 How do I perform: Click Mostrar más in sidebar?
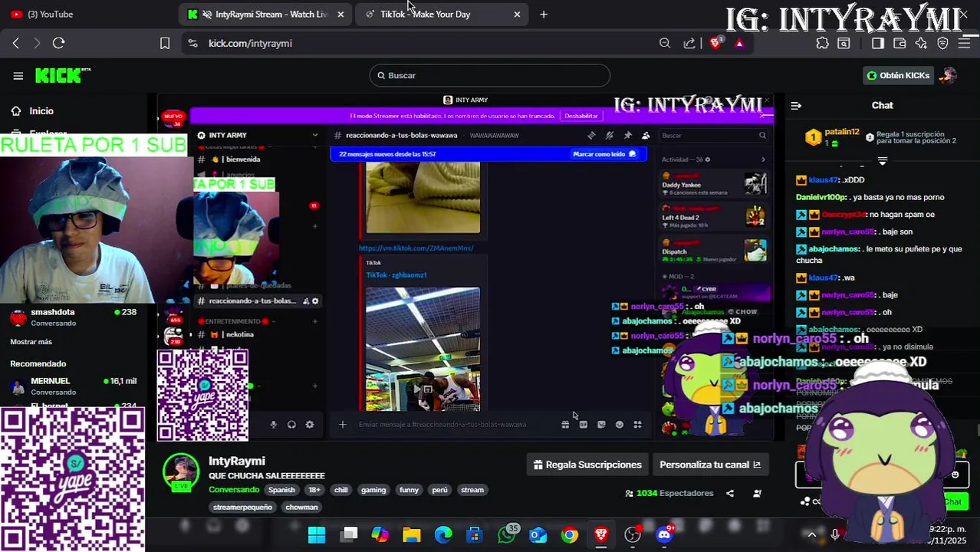click(x=31, y=342)
